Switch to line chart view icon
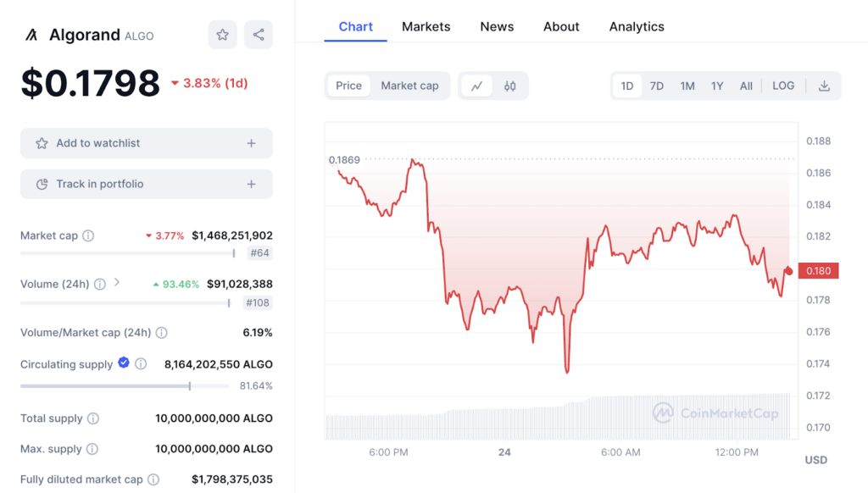This screenshot has width=868, height=493. (477, 86)
